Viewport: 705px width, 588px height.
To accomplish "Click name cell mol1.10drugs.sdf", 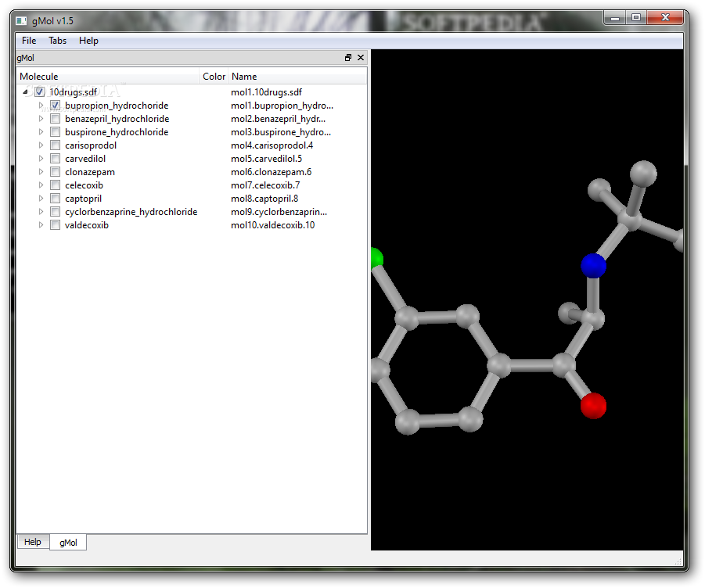I will 266,92.
